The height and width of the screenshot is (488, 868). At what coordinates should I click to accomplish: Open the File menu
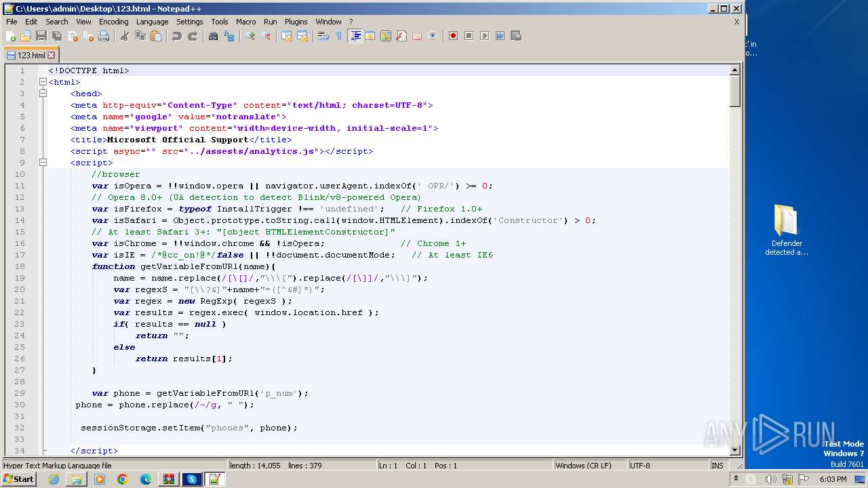tap(12, 22)
